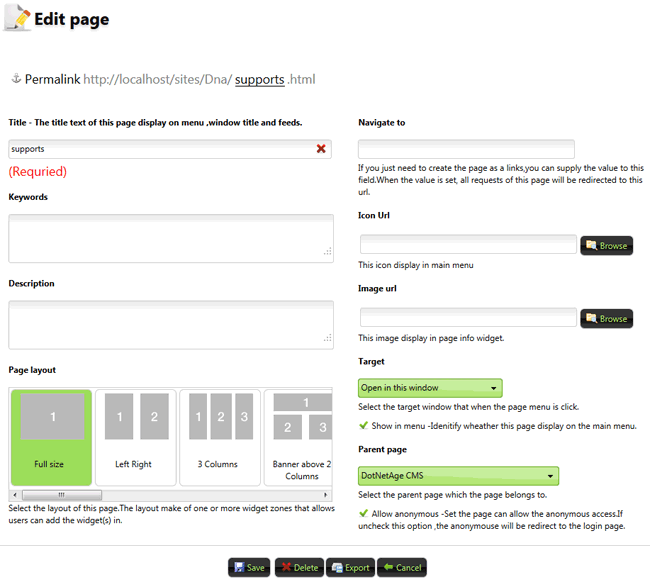Click the Edit page pencil icon
650x582 pixels.
[x=17, y=17]
